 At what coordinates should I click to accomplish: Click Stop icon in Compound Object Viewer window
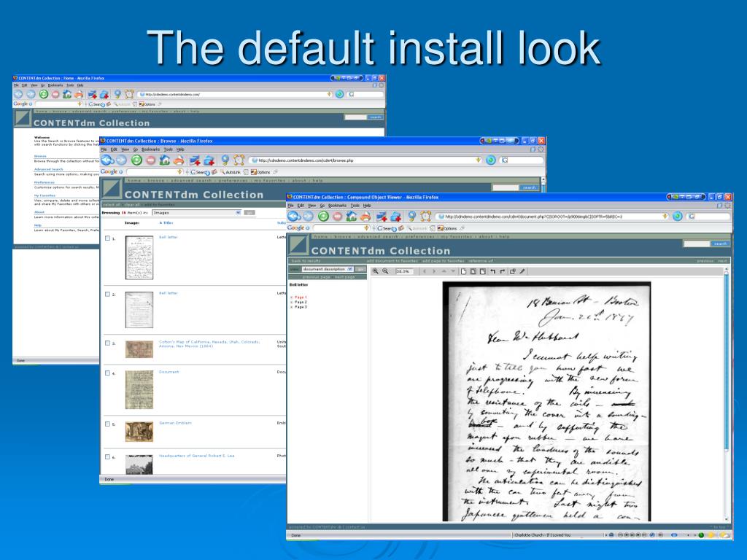point(337,217)
